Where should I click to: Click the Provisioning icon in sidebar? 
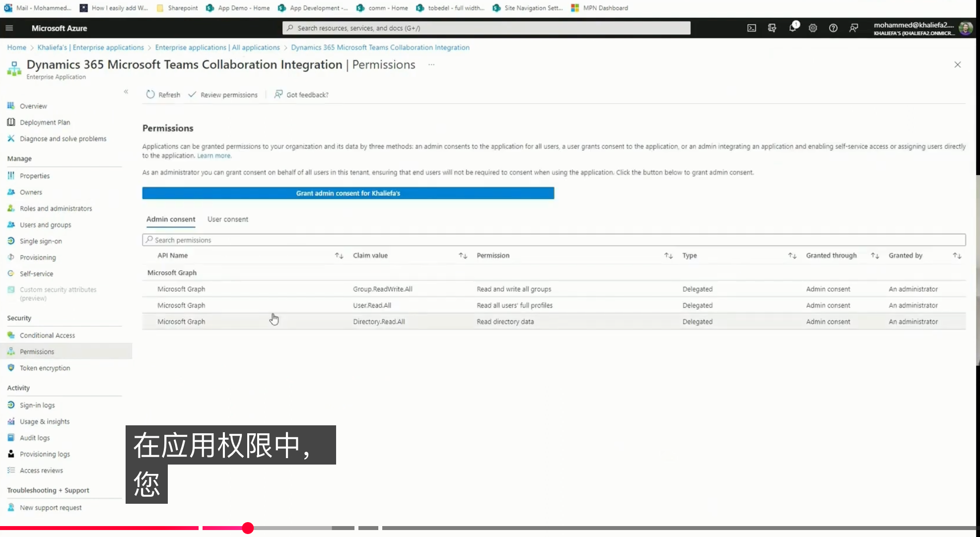11,258
